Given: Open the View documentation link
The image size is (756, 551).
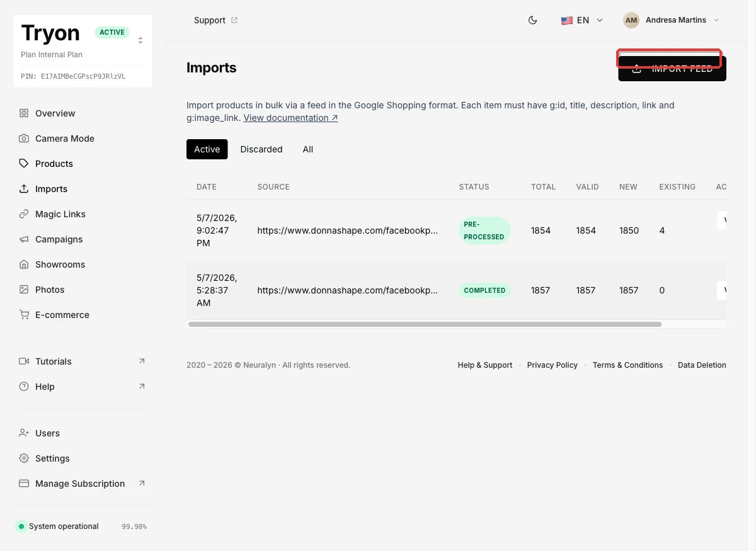Looking at the screenshot, I should coord(290,118).
